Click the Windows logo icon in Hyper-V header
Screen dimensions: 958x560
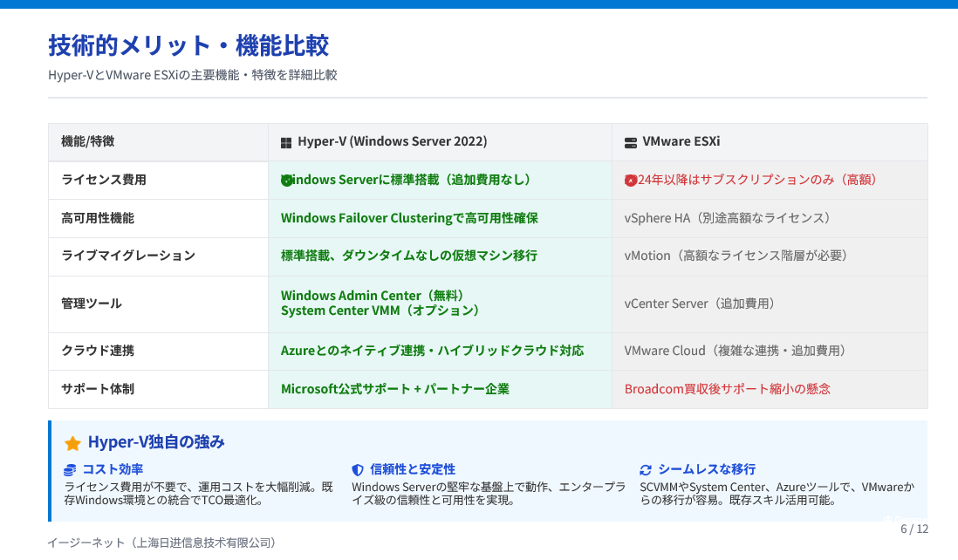pyautogui.click(x=286, y=143)
